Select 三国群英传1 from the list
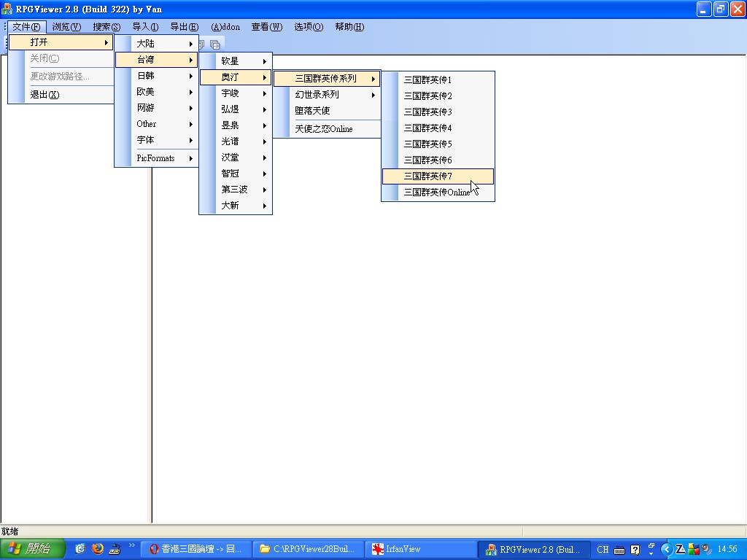 438,80
